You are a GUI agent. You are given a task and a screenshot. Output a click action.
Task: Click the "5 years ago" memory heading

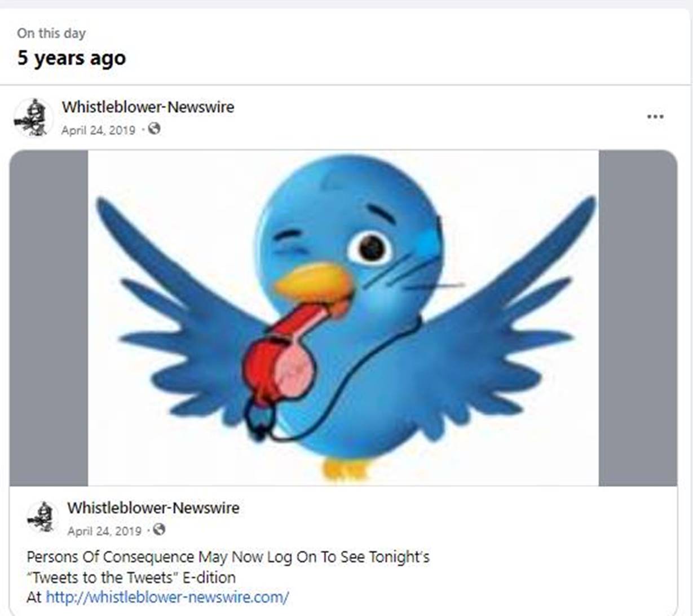click(72, 58)
